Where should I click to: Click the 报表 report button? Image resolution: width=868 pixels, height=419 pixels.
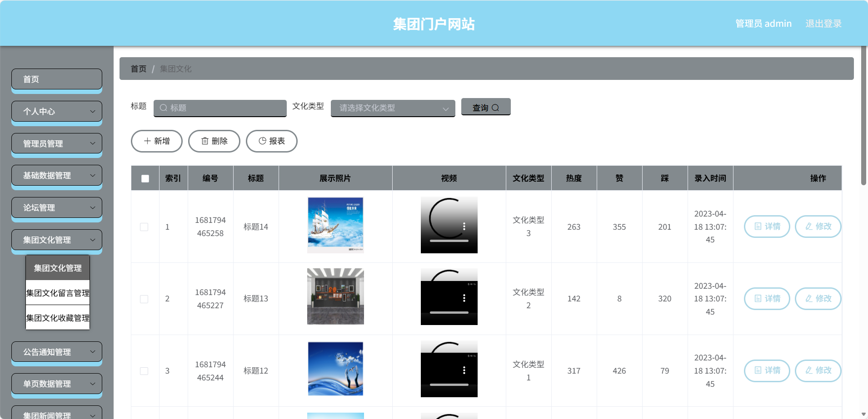pos(272,141)
